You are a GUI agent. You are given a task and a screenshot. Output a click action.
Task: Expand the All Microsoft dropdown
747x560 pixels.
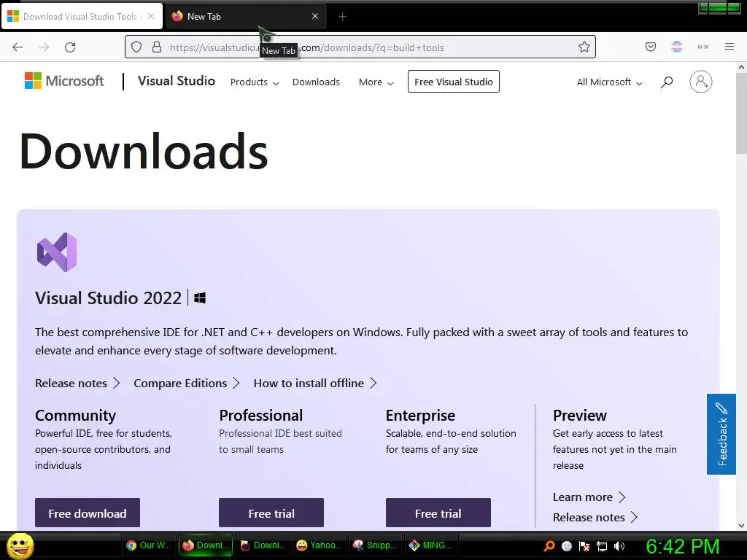(609, 82)
